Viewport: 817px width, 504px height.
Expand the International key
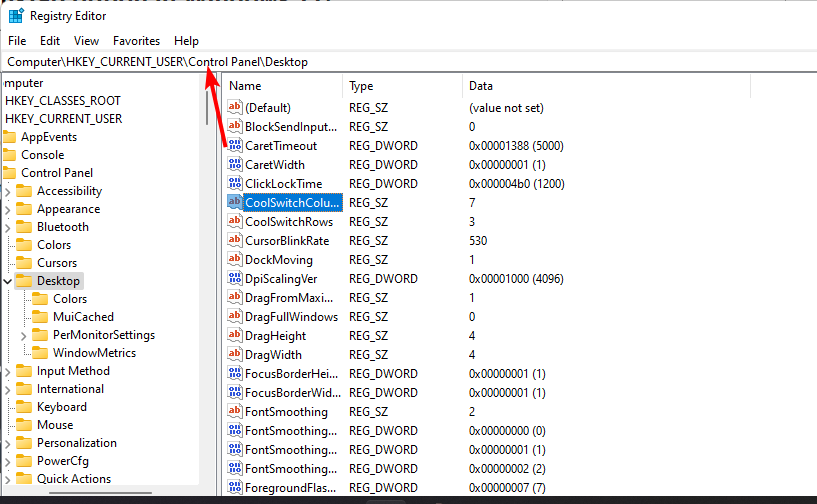coord(7,390)
